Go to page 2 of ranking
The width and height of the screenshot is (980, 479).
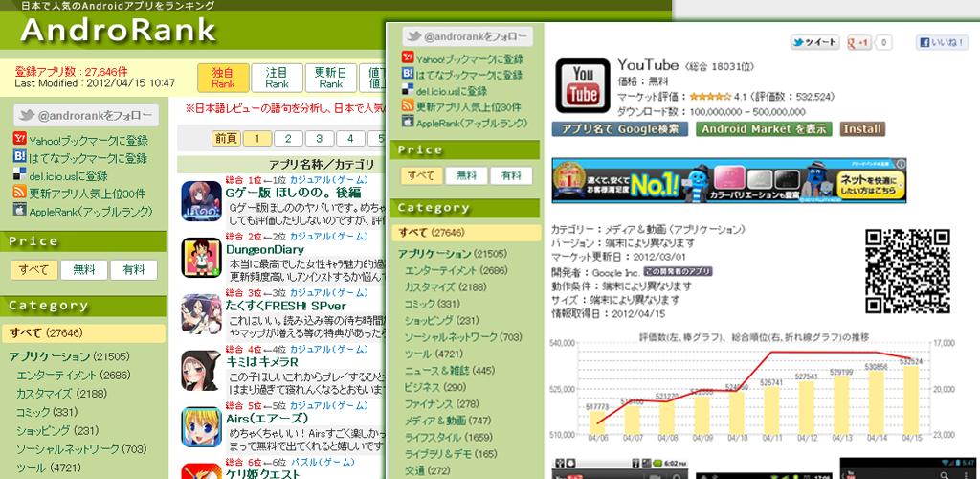288,138
